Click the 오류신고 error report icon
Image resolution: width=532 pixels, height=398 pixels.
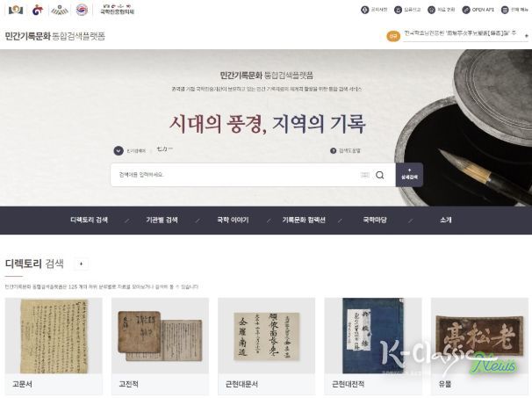tap(398, 10)
